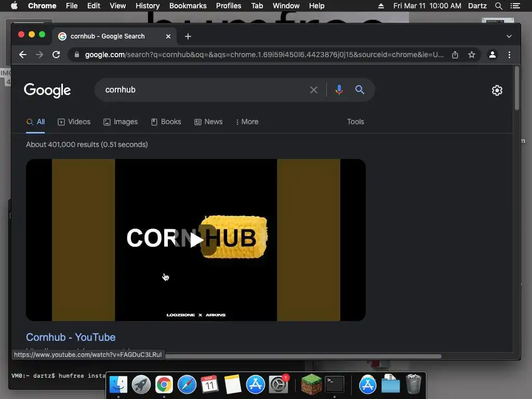Click the Dartz user name in menu bar
The width and height of the screenshot is (532, 399).
pos(477,6)
